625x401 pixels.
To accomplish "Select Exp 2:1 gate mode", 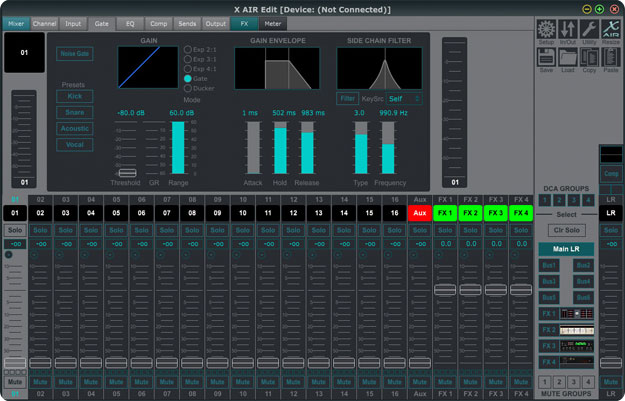I will tap(188, 50).
